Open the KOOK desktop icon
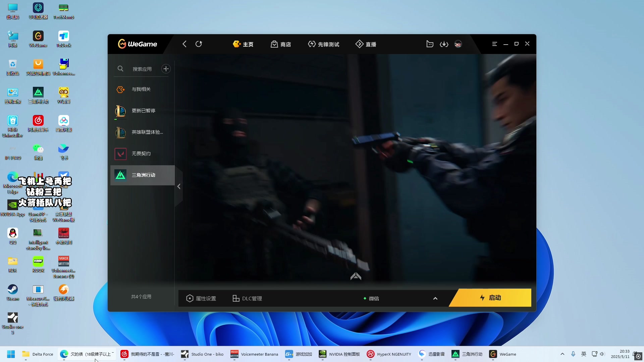 pyautogui.click(x=38, y=264)
